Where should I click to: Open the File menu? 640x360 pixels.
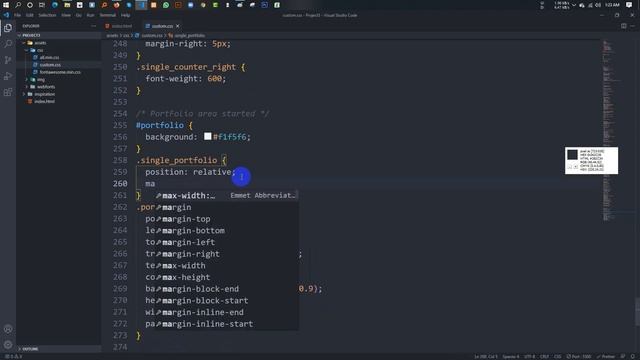(17, 15)
